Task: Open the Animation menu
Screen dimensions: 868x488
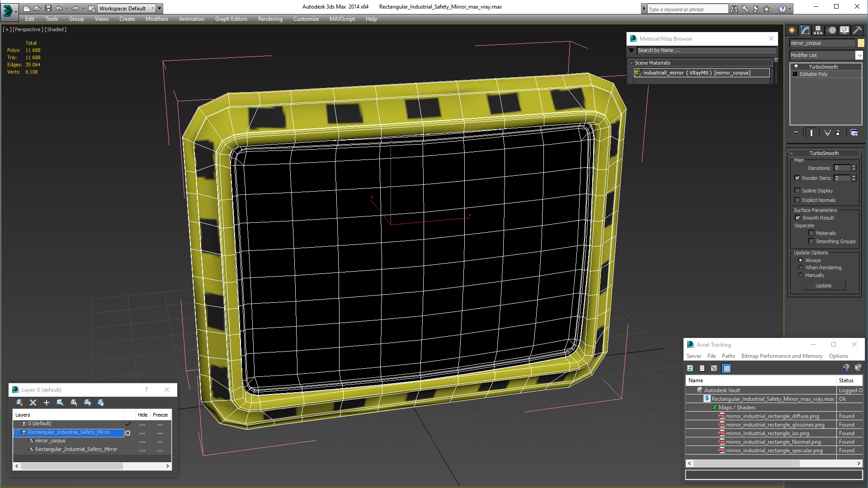Action: [x=191, y=19]
